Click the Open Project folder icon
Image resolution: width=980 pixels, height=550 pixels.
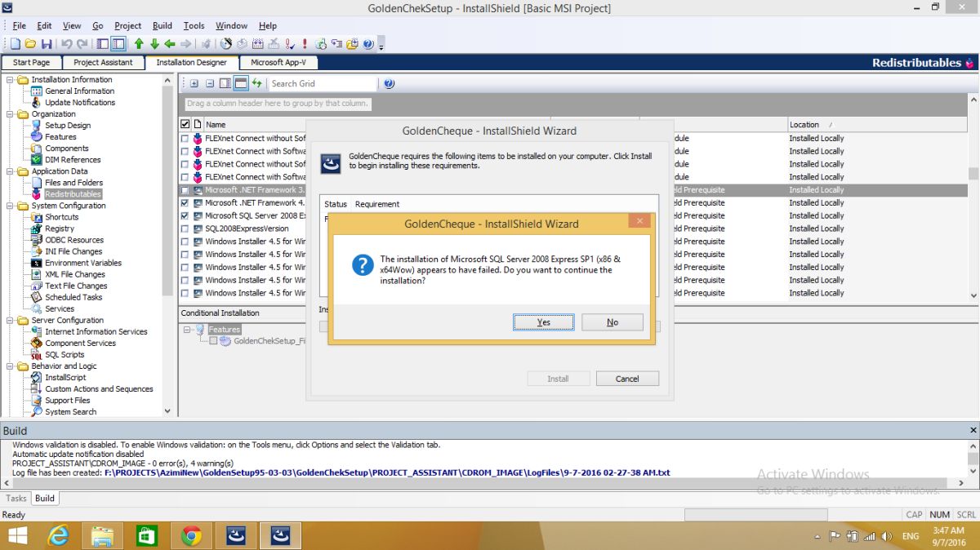[30, 44]
